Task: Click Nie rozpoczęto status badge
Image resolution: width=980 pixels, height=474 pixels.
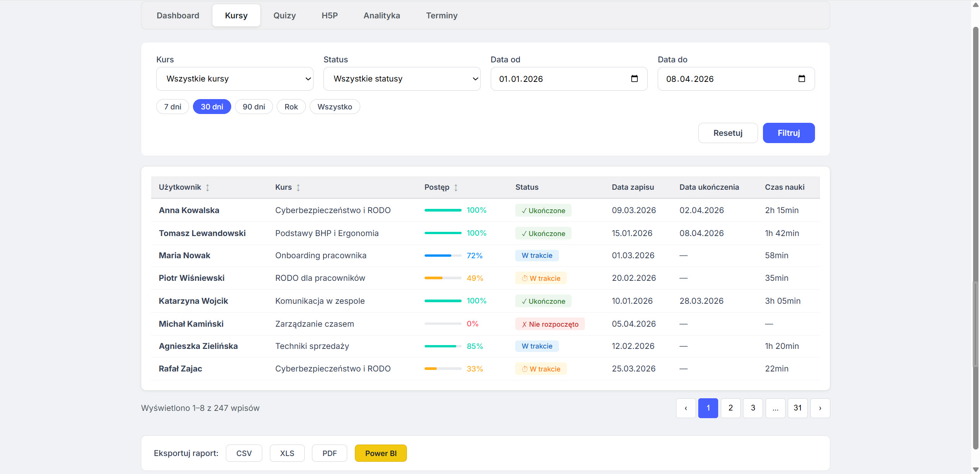Action: [x=550, y=324]
